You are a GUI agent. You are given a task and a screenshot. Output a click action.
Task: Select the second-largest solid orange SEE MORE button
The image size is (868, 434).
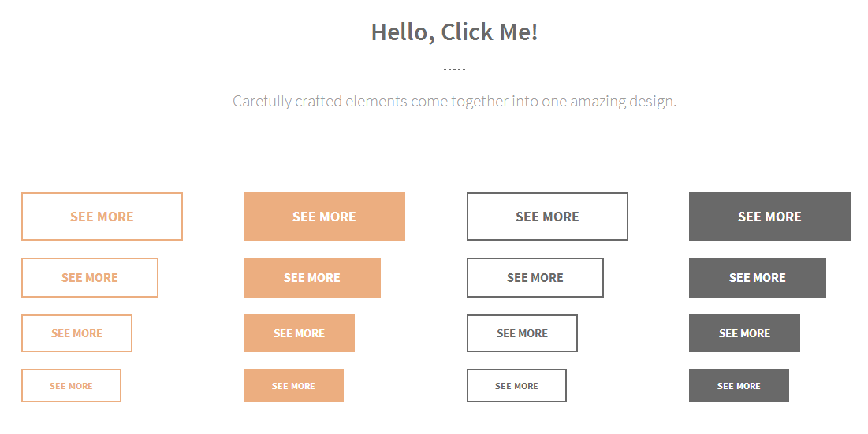pos(312,278)
